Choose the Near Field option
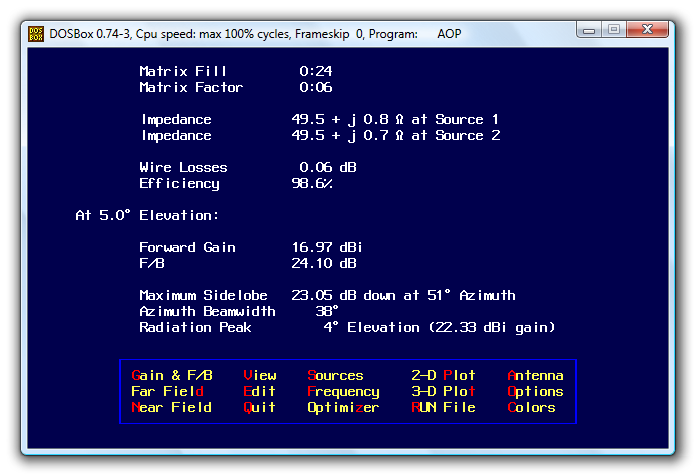 pos(171,408)
